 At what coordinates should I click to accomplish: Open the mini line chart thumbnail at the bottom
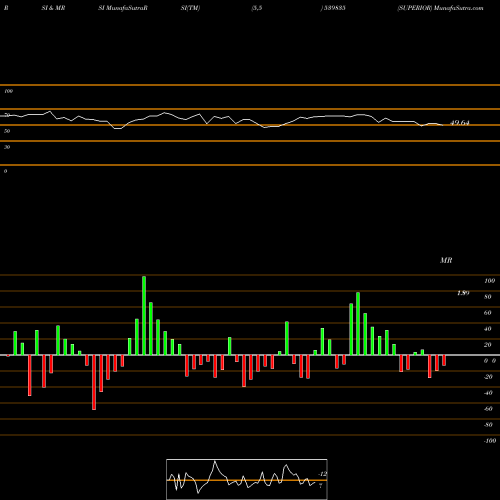pyautogui.click(x=247, y=479)
